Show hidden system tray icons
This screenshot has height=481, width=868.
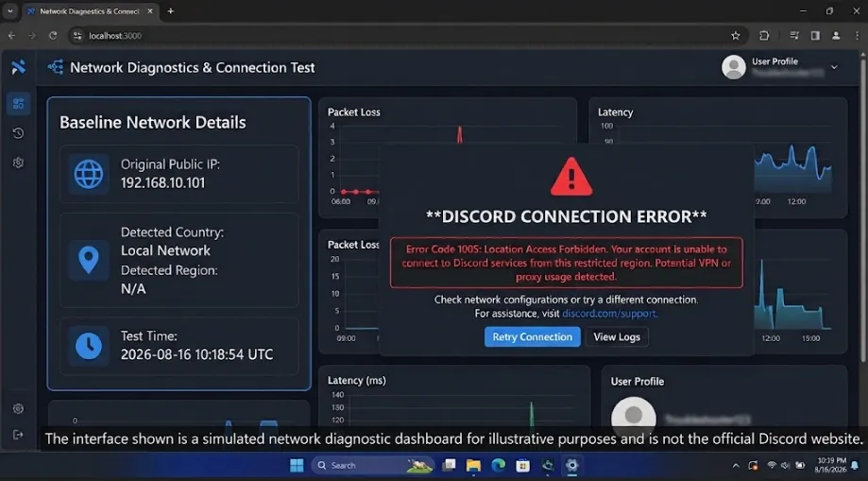736,466
